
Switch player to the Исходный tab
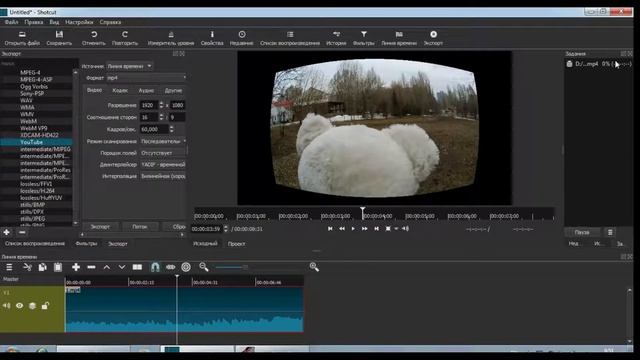tap(205, 244)
